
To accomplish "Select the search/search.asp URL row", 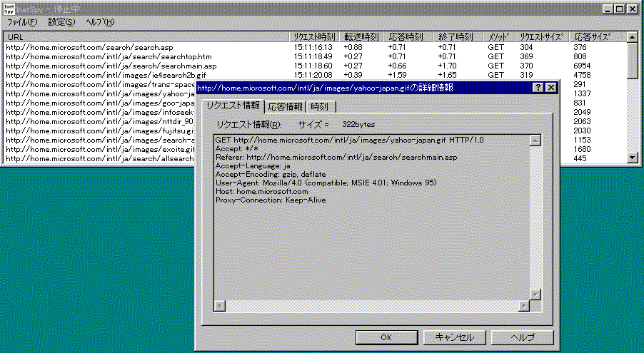I will 89,48.
